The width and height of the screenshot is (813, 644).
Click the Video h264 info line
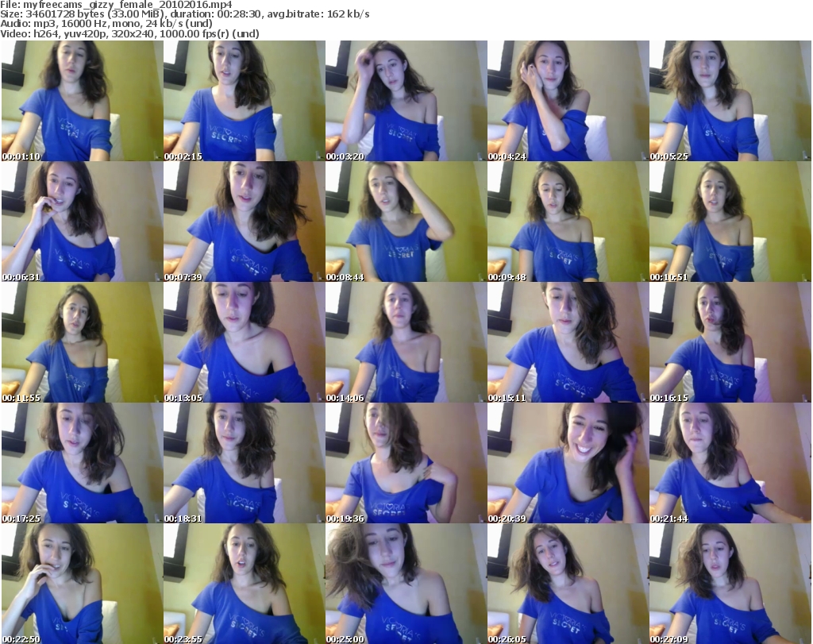tap(129, 33)
